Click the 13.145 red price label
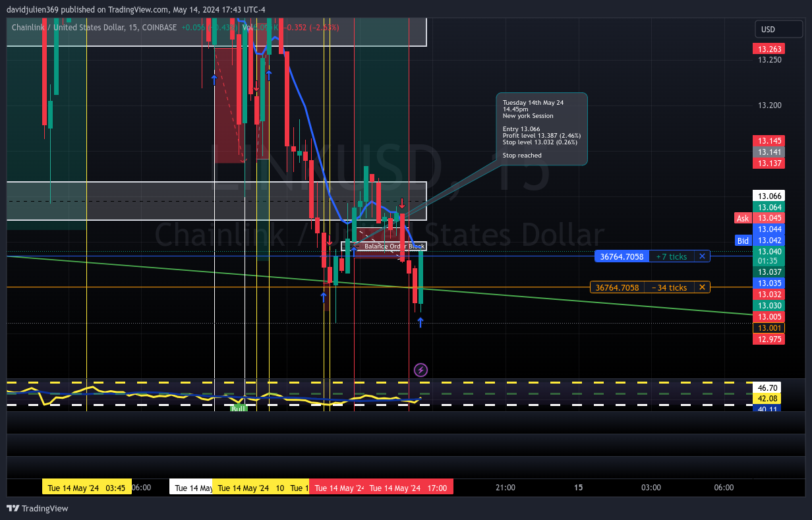Image resolution: width=812 pixels, height=520 pixels. click(768, 140)
